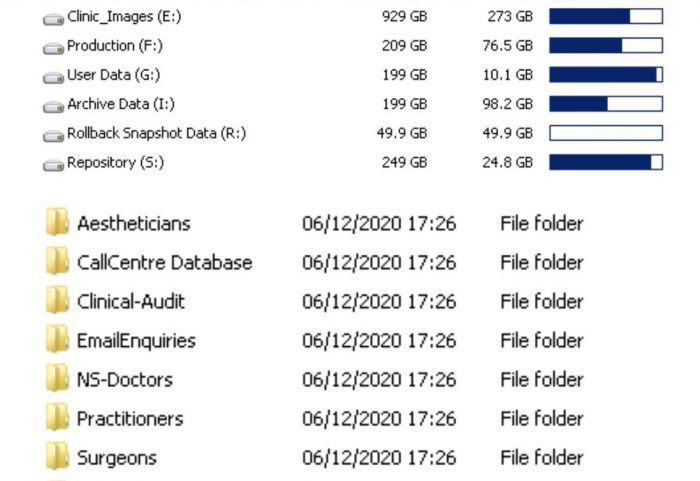
Task: Click the Aestheticians modified date entry
Action: [x=379, y=224]
